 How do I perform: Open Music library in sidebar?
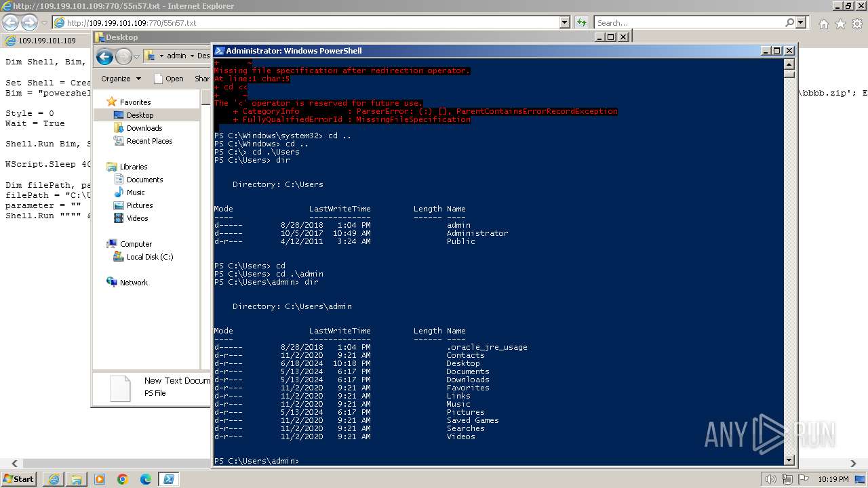136,192
